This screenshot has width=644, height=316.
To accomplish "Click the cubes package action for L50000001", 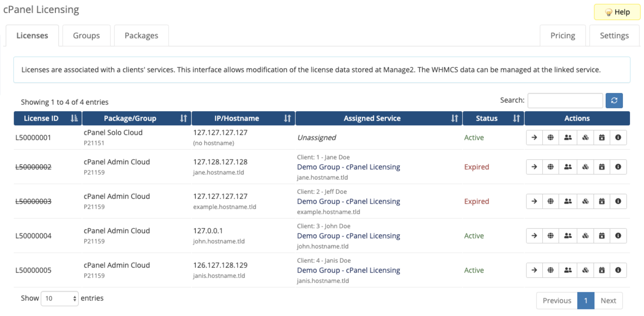I will (585, 137).
